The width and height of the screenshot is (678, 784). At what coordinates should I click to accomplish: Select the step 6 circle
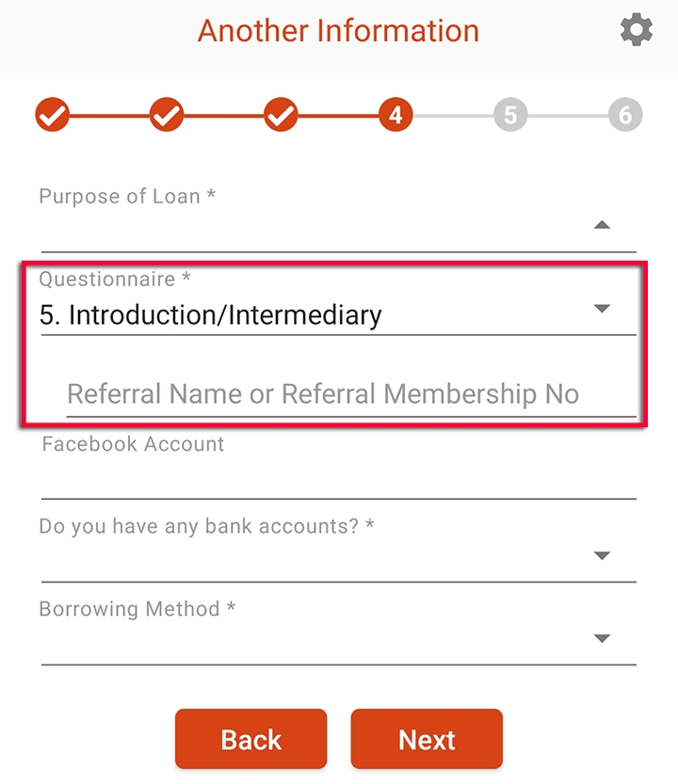624,116
